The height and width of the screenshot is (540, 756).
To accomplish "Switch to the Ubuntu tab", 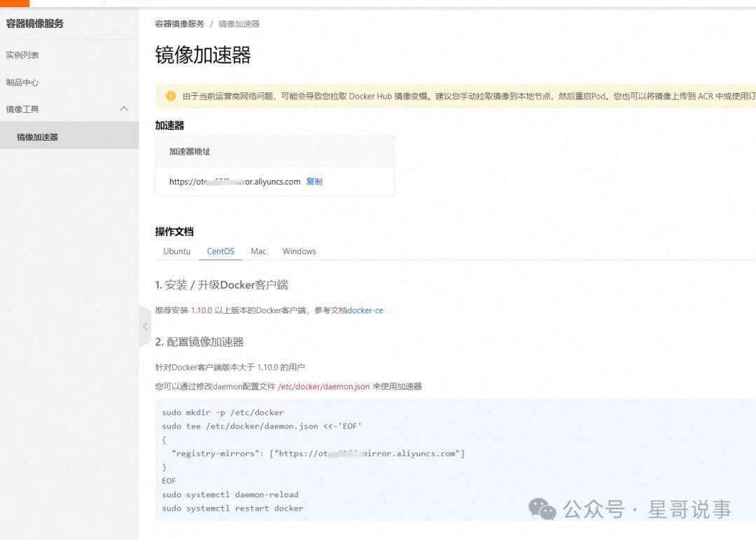I will (x=177, y=251).
